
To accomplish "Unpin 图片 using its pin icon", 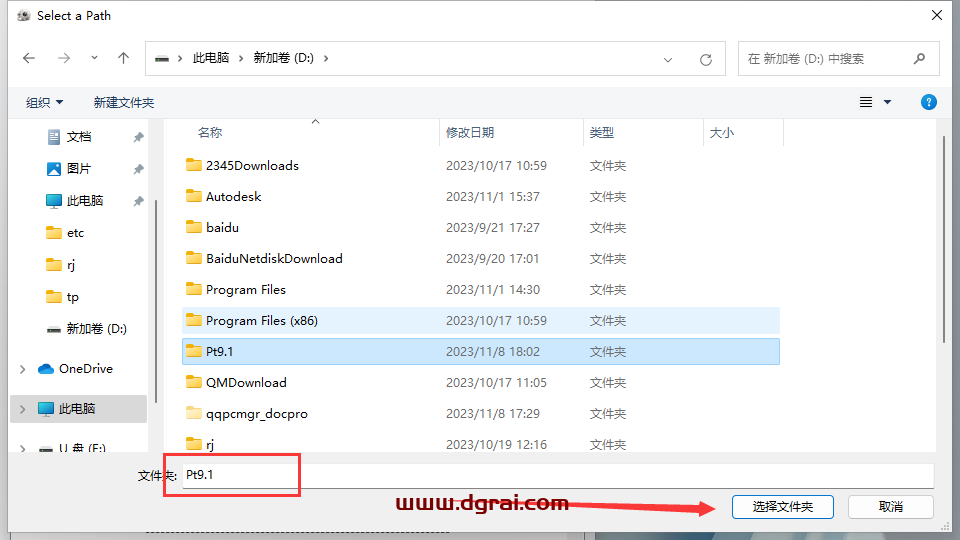I will 138,169.
